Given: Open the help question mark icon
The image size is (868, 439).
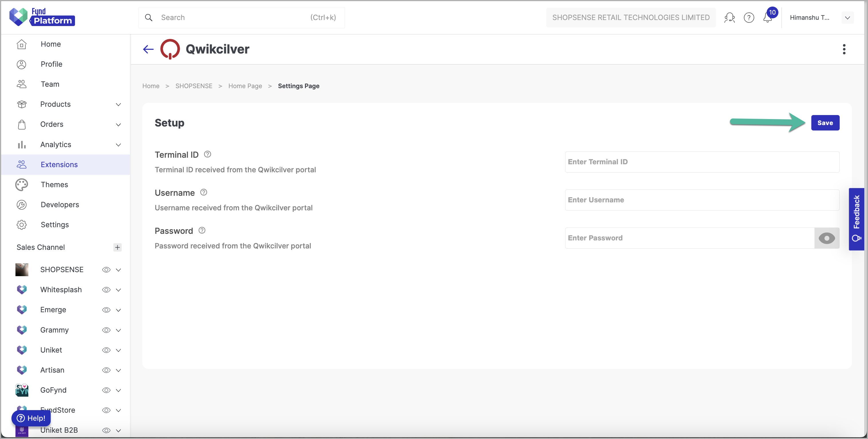Looking at the screenshot, I should pyautogui.click(x=749, y=17).
